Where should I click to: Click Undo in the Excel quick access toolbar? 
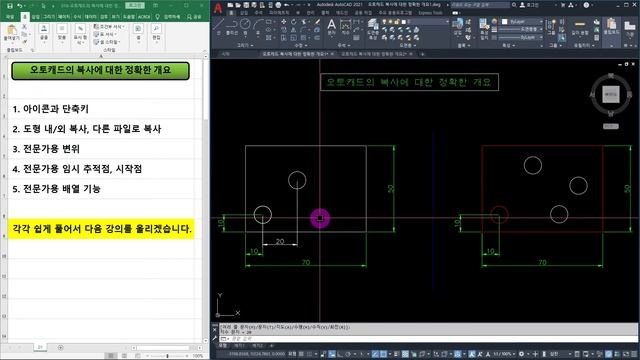coord(20,6)
